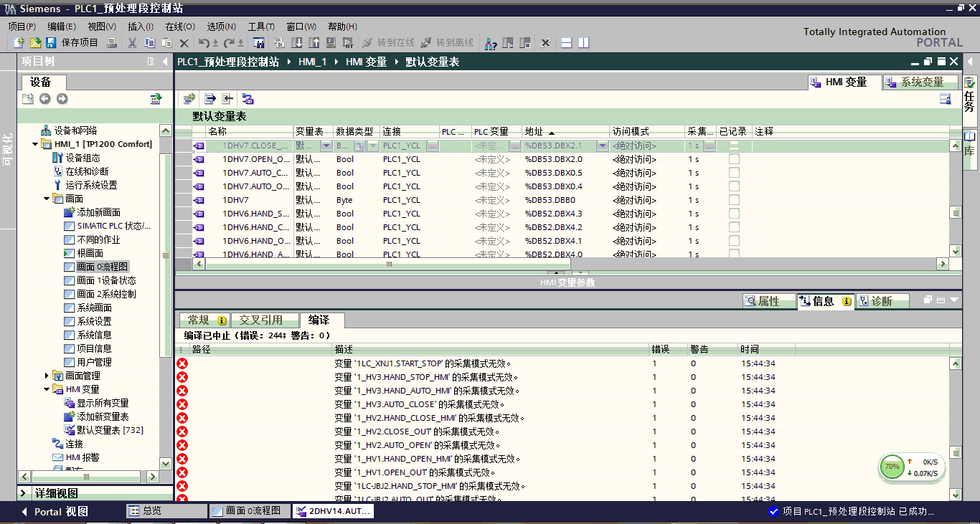Click the copy icon in main toolbar
This screenshot has width=980, height=524.
click(x=149, y=43)
